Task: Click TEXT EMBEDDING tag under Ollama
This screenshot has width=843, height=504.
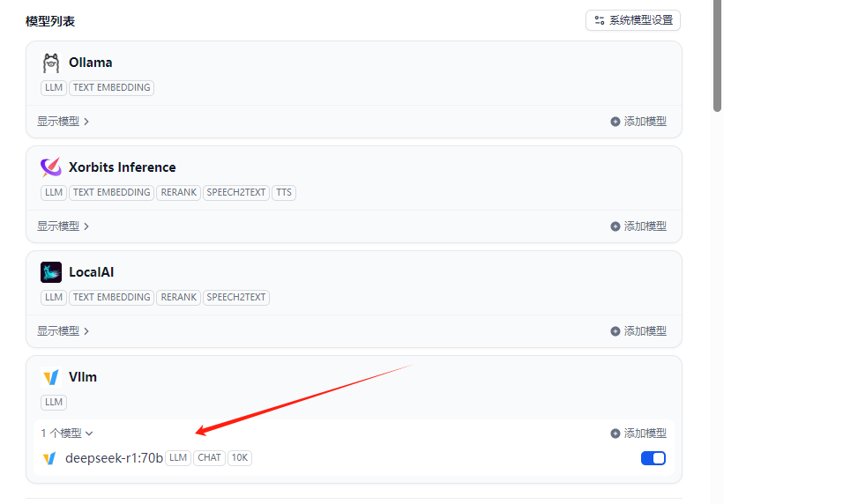Action: (x=111, y=87)
